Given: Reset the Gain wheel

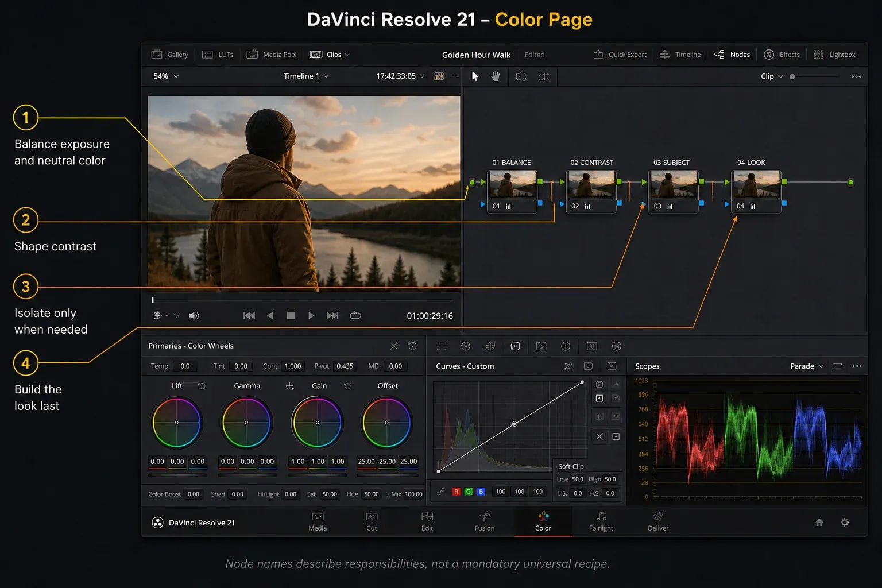Looking at the screenshot, I should click(x=347, y=386).
